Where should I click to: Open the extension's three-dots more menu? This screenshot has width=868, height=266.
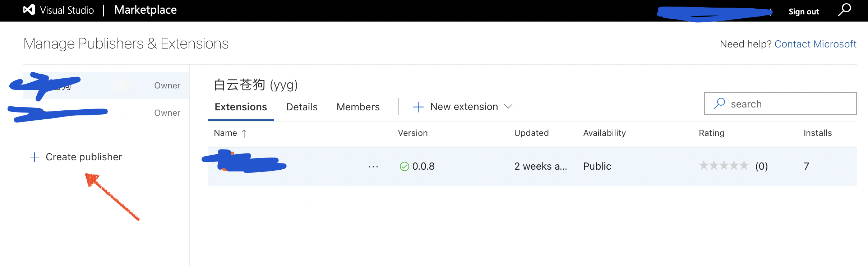[x=373, y=166]
